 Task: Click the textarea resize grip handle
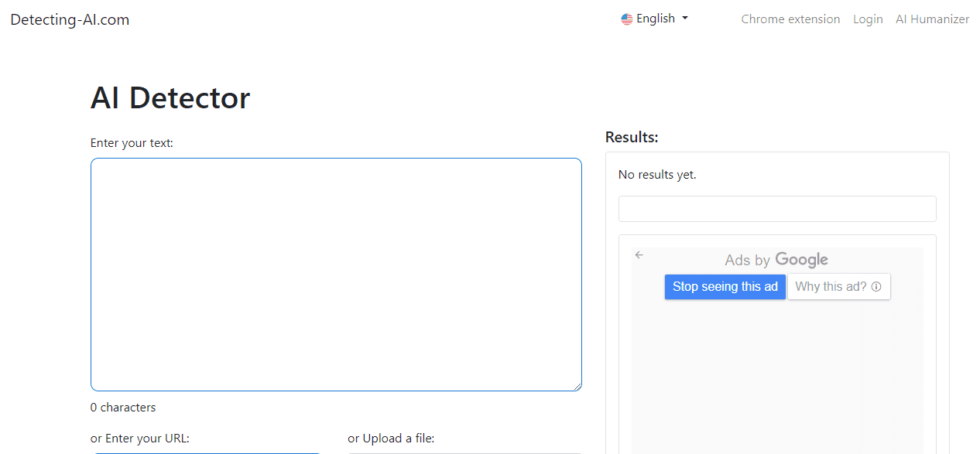pyautogui.click(x=577, y=384)
